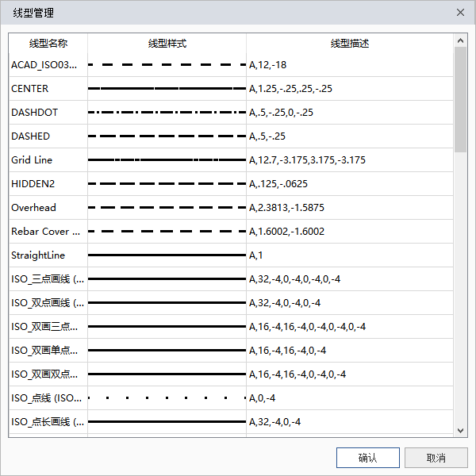Click the 确认 confirm button
476x476 pixels.
pyautogui.click(x=367, y=458)
